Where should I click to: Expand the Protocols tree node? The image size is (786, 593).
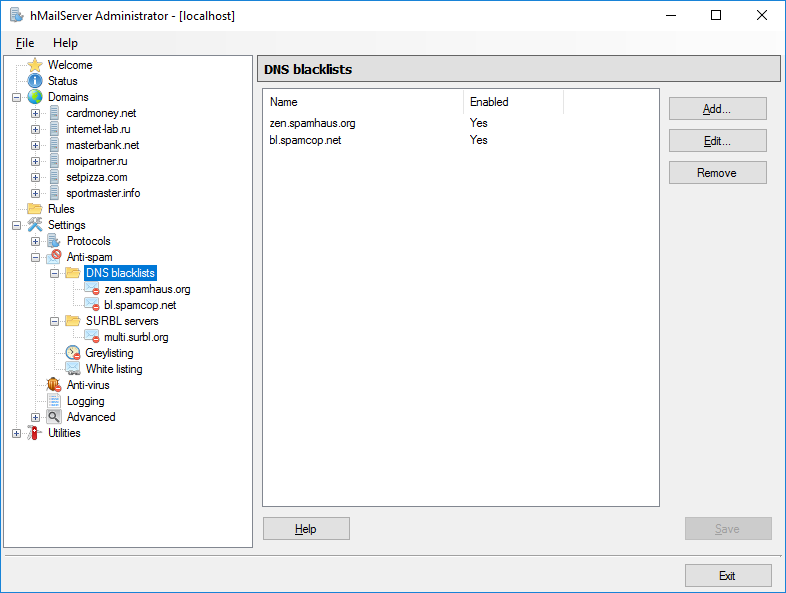click(x=35, y=241)
